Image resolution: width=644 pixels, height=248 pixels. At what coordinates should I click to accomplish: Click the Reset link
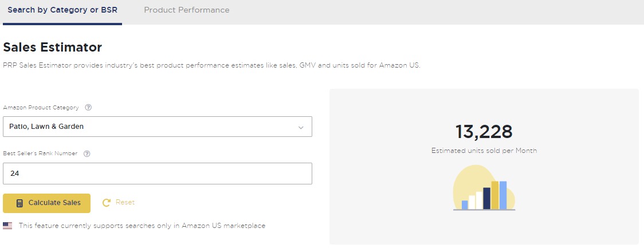(125, 202)
